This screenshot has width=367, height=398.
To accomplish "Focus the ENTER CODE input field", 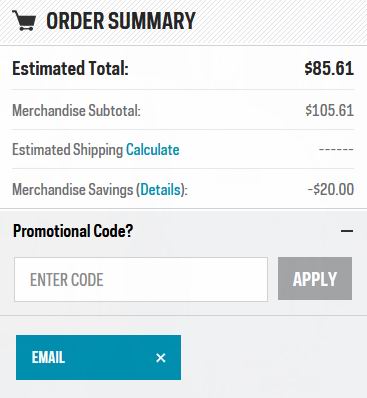I will tap(141, 279).
